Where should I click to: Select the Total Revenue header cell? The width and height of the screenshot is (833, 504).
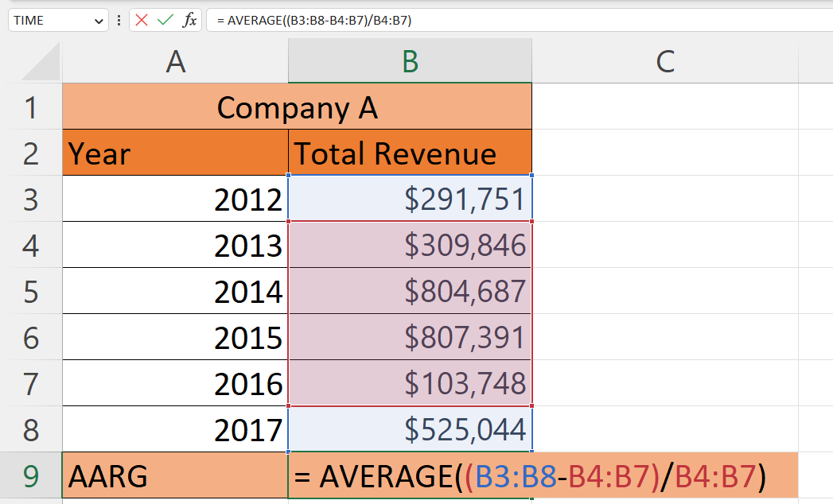[409, 153]
